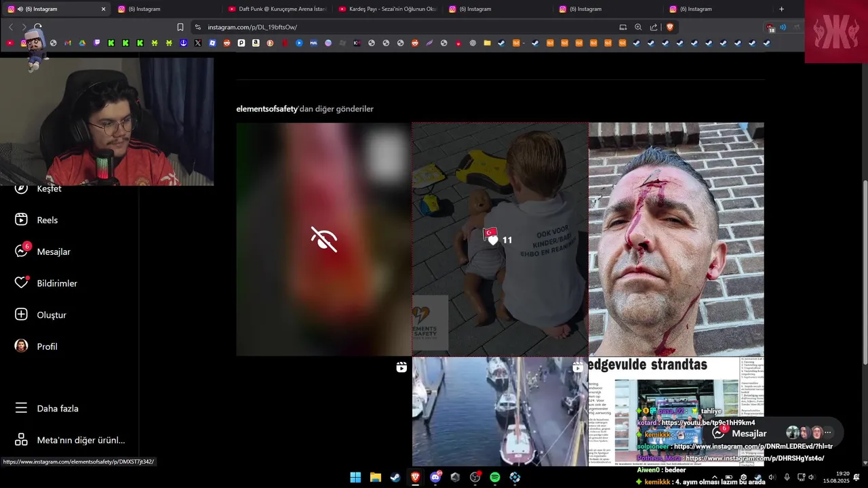The width and height of the screenshot is (868, 488).
Task: Click the instagram.com URL address field
Action: pyautogui.click(x=407, y=27)
